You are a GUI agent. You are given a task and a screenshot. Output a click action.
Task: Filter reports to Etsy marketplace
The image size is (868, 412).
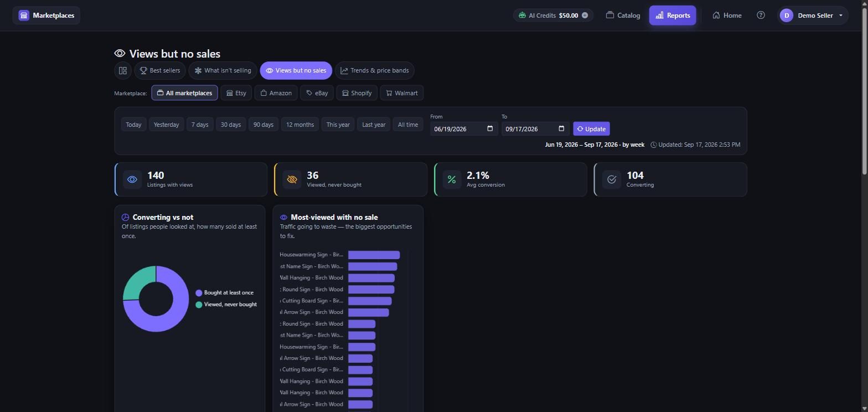236,93
